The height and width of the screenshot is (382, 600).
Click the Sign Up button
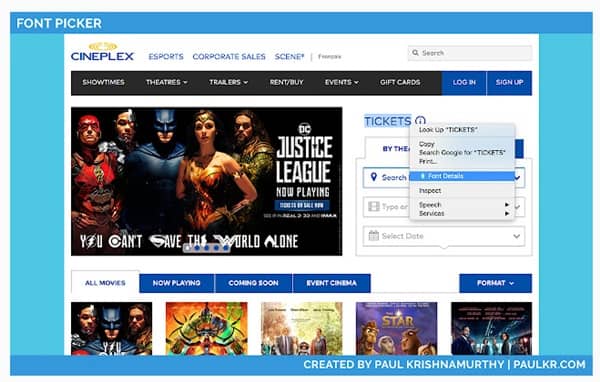pos(509,83)
